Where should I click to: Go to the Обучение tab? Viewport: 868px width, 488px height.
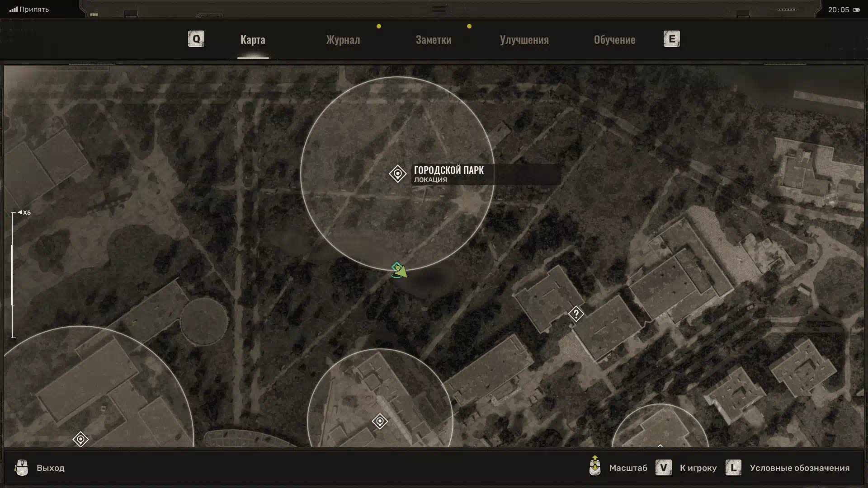click(x=614, y=40)
